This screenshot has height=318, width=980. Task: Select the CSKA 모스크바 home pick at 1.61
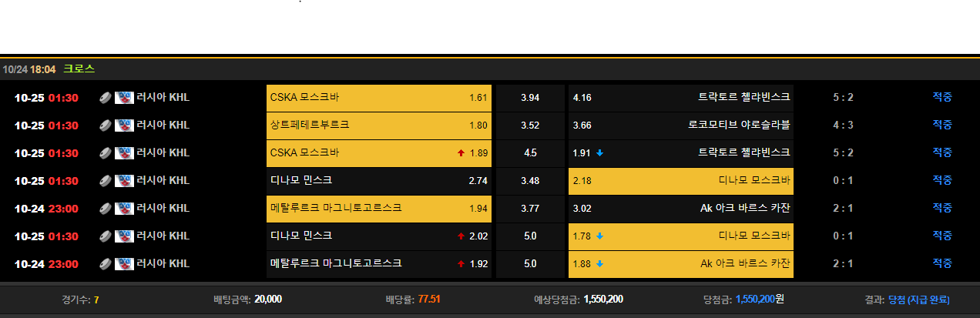378,98
